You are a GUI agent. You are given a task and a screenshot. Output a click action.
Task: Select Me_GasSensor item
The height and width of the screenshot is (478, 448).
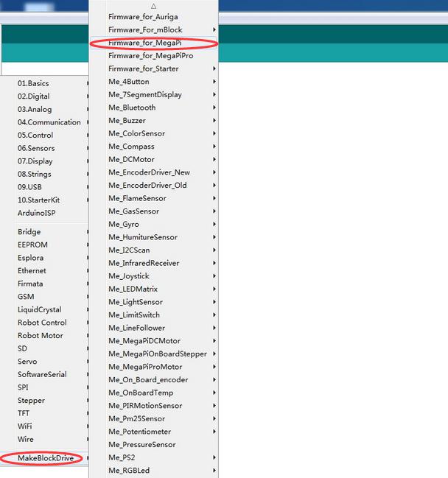point(154,211)
